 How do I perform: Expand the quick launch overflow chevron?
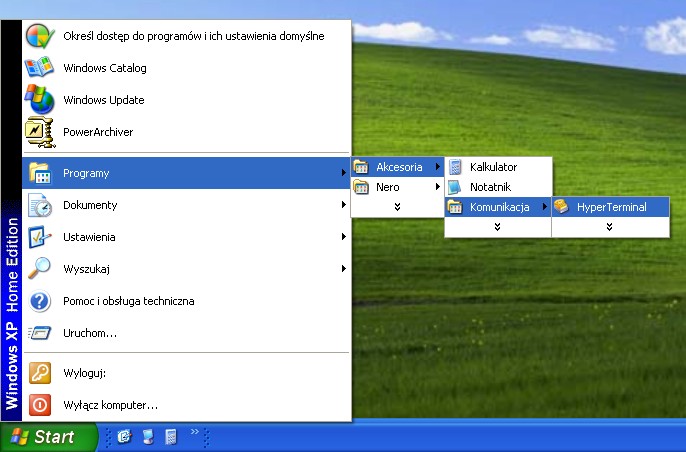point(195,432)
